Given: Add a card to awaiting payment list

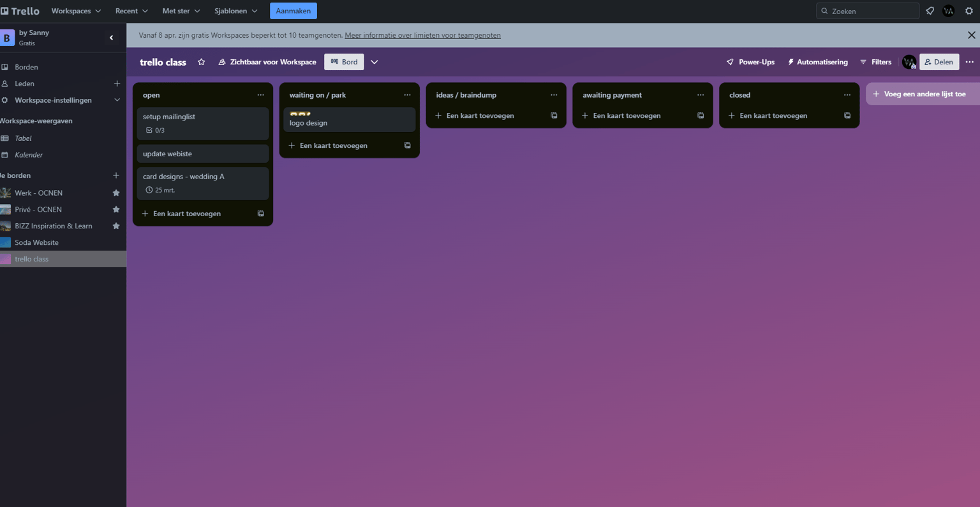Looking at the screenshot, I should 635,115.
